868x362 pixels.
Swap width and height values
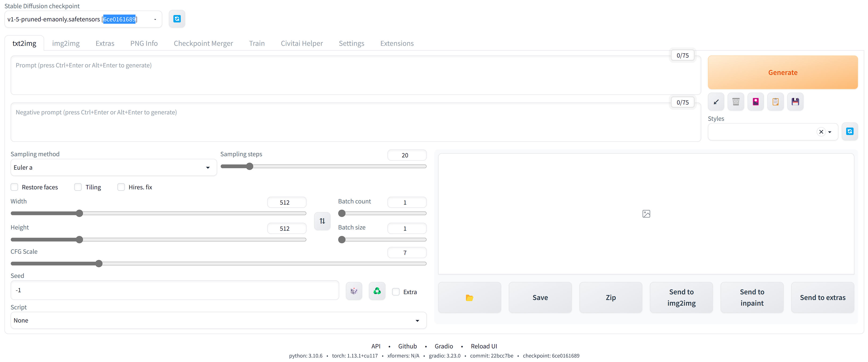(322, 221)
